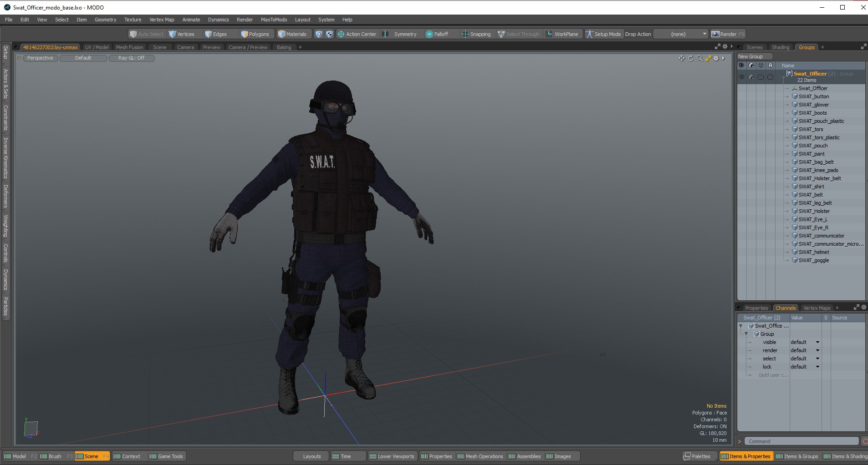Switch to Game Tools layout
Image resolution: width=868 pixels, height=465 pixels.
[x=166, y=456]
